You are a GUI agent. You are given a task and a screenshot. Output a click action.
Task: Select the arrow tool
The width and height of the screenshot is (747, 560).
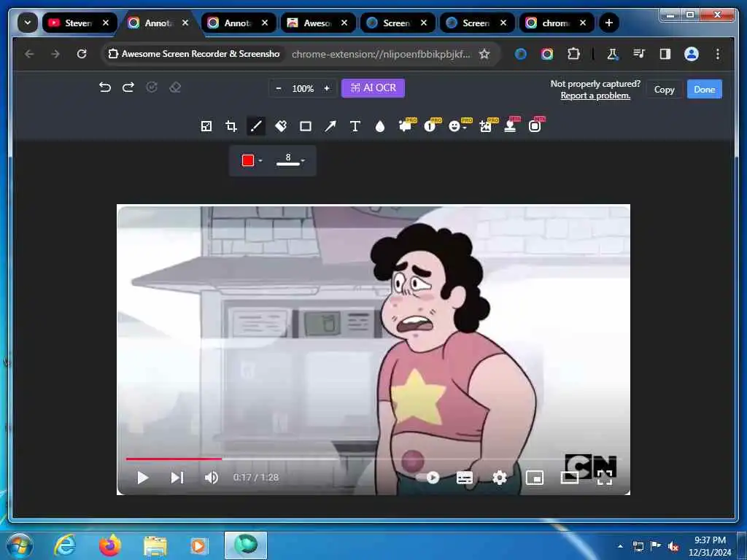pos(330,126)
